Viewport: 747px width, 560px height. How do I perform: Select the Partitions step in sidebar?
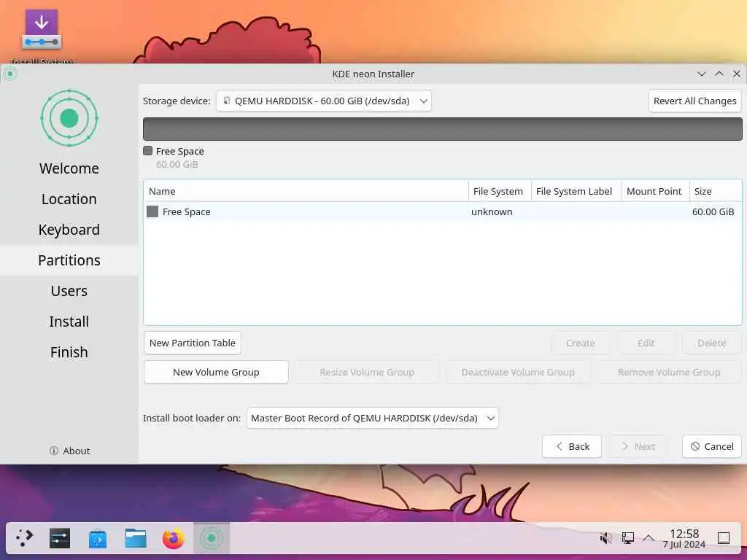[x=69, y=260]
